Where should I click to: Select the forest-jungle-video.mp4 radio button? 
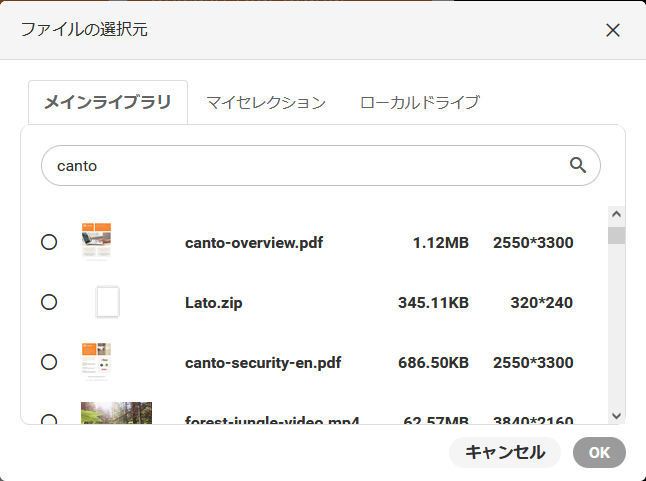pos(49,420)
